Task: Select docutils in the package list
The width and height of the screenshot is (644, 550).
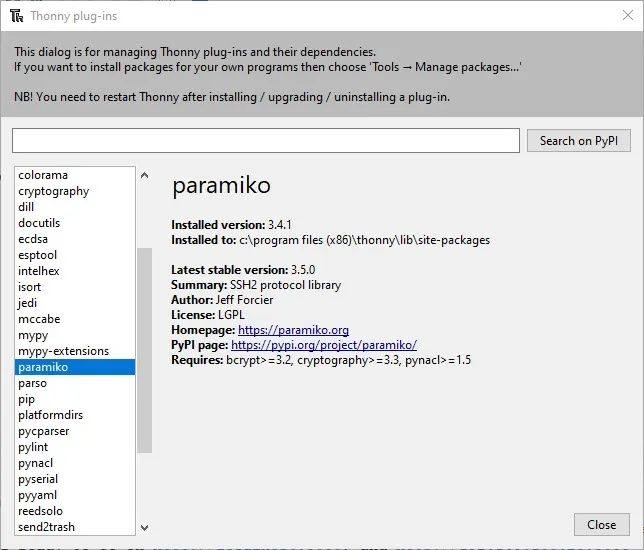Action: pos(75,223)
